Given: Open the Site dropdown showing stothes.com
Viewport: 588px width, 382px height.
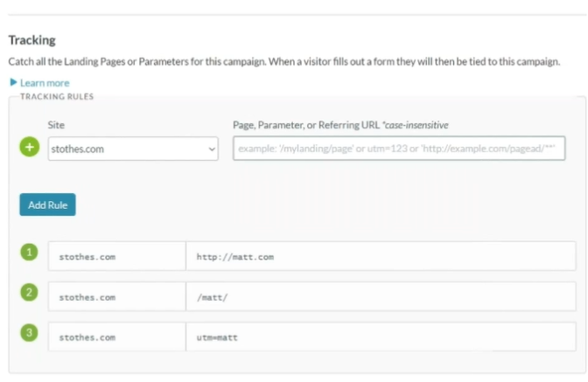Looking at the screenshot, I should coord(132,149).
